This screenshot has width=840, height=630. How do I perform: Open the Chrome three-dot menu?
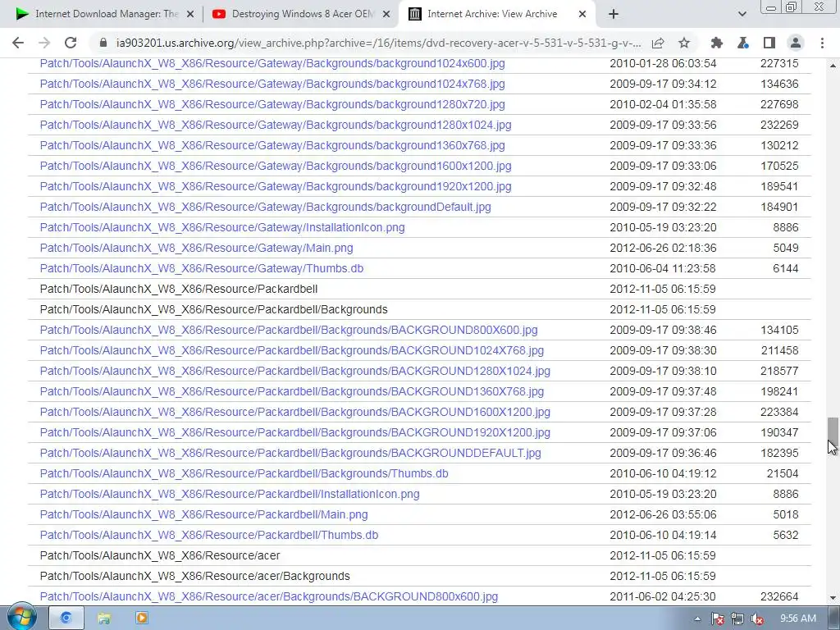pyautogui.click(x=822, y=43)
